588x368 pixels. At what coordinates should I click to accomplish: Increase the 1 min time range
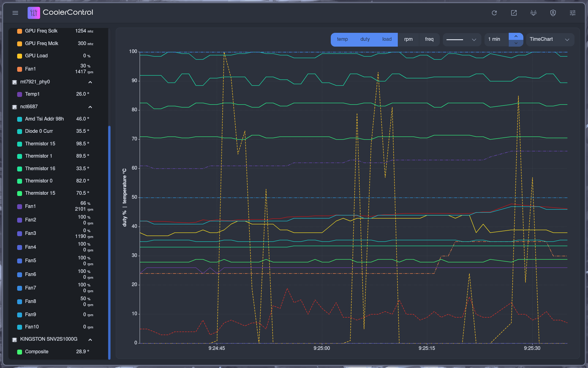tap(516, 36)
